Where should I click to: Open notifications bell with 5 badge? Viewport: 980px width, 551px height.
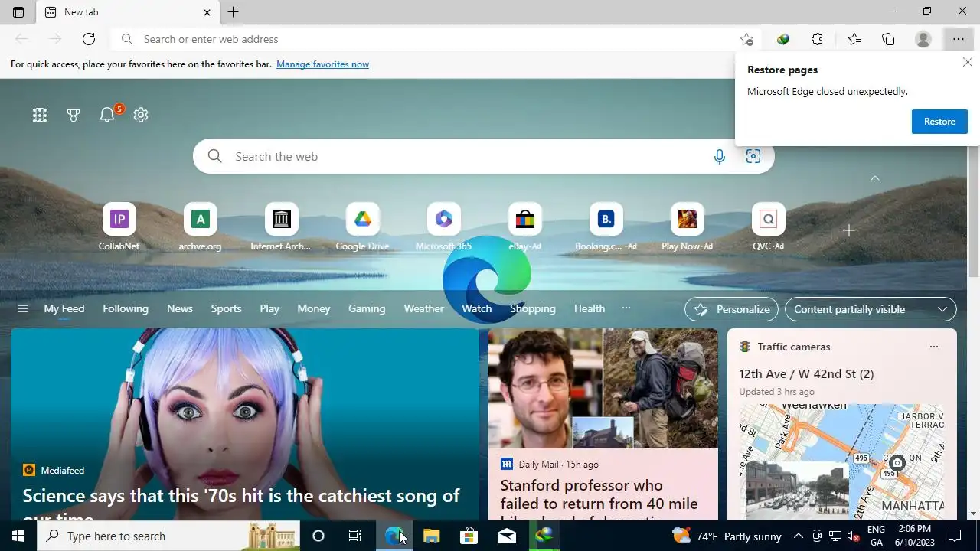108,114
